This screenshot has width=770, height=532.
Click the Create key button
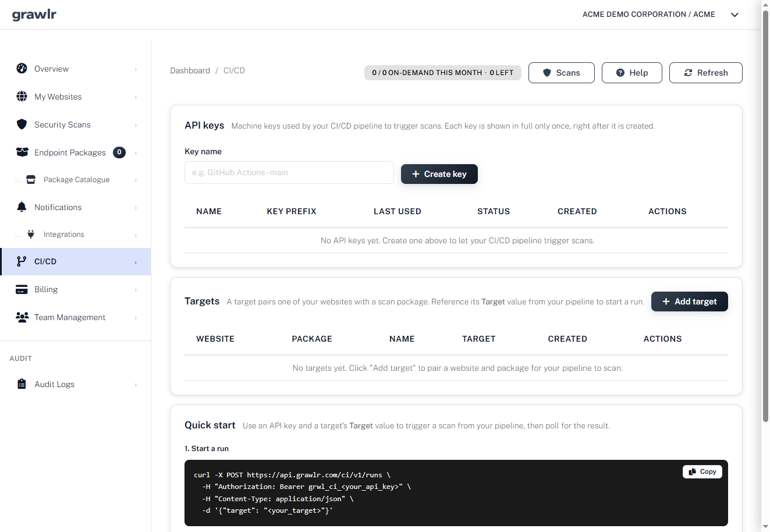439,174
